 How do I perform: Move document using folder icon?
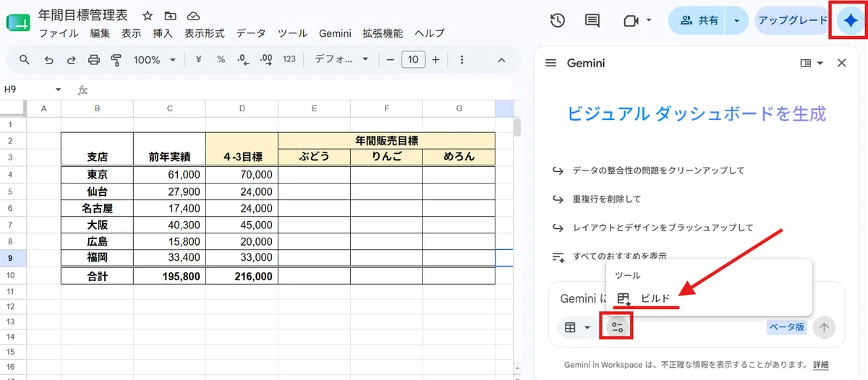170,16
